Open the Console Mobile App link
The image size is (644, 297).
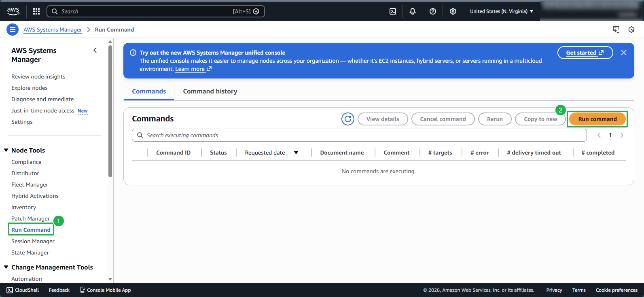click(x=105, y=290)
